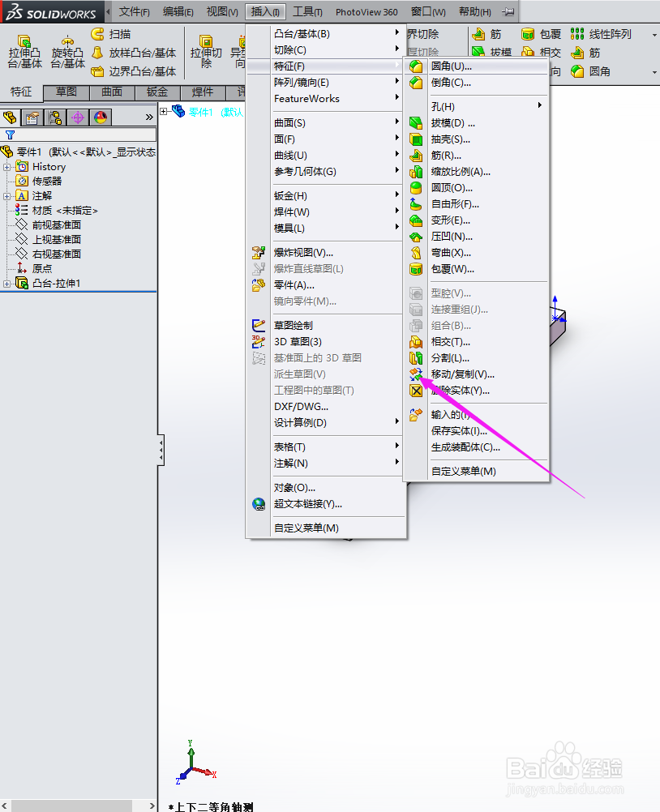Open the 孔(H) hole submenu
Image resolution: width=660 pixels, height=812 pixels.
click(476, 107)
